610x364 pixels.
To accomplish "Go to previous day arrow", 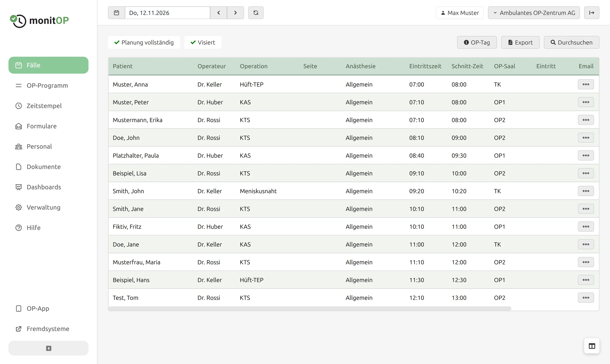I will point(219,13).
